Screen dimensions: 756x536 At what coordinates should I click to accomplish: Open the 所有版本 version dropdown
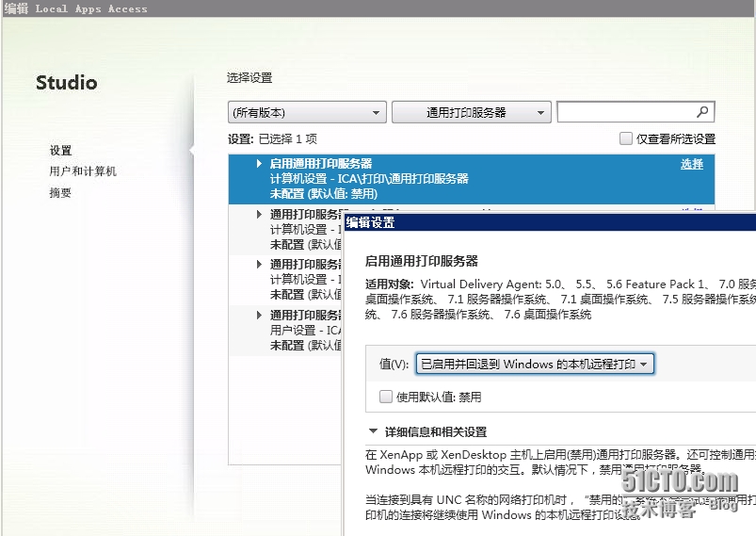click(x=307, y=112)
